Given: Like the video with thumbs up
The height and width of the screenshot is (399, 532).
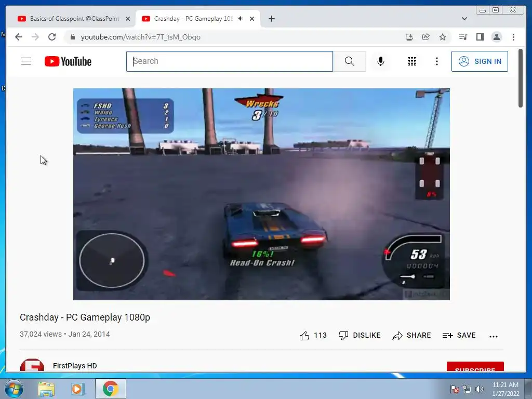Looking at the screenshot, I should [304, 336].
